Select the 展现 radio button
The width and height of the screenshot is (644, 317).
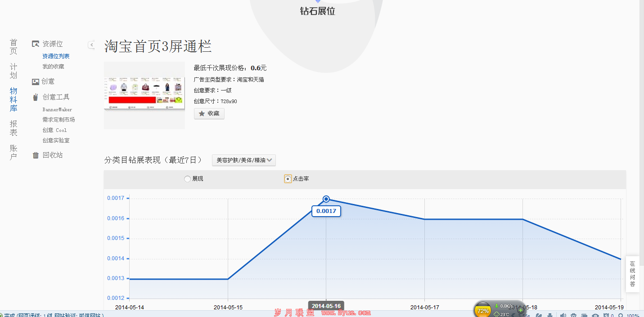coord(187,179)
